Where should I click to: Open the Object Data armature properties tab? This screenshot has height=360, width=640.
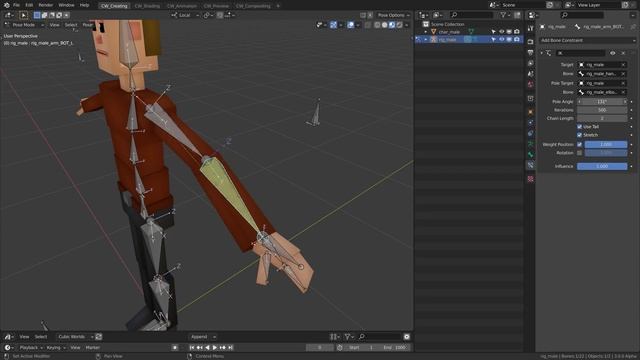click(x=530, y=144)
